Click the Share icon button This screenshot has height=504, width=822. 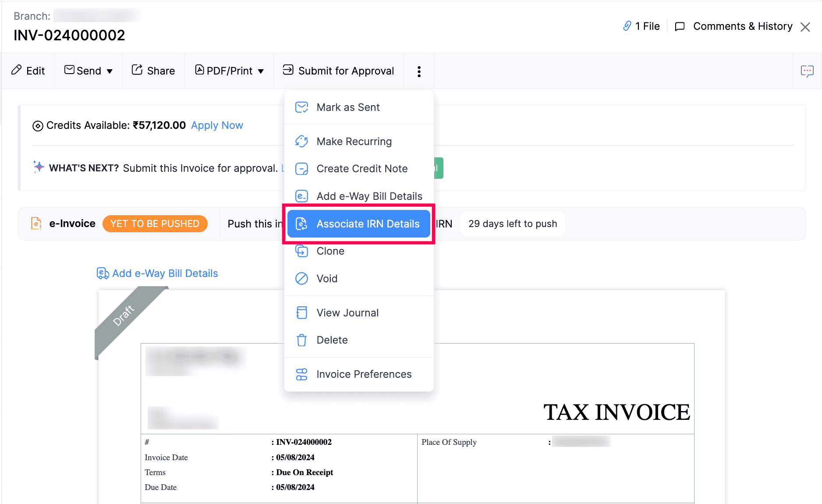[137, 70]
